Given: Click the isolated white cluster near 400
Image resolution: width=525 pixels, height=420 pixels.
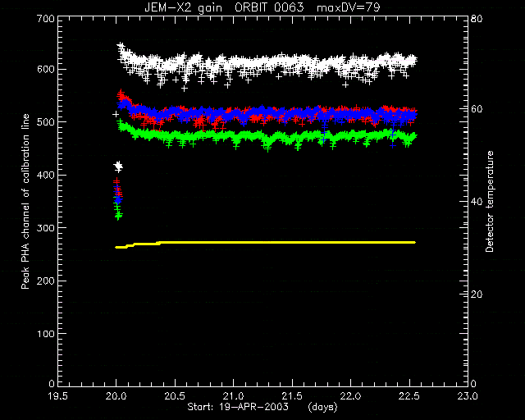Looking at the screenshot, I should [118, 167].
